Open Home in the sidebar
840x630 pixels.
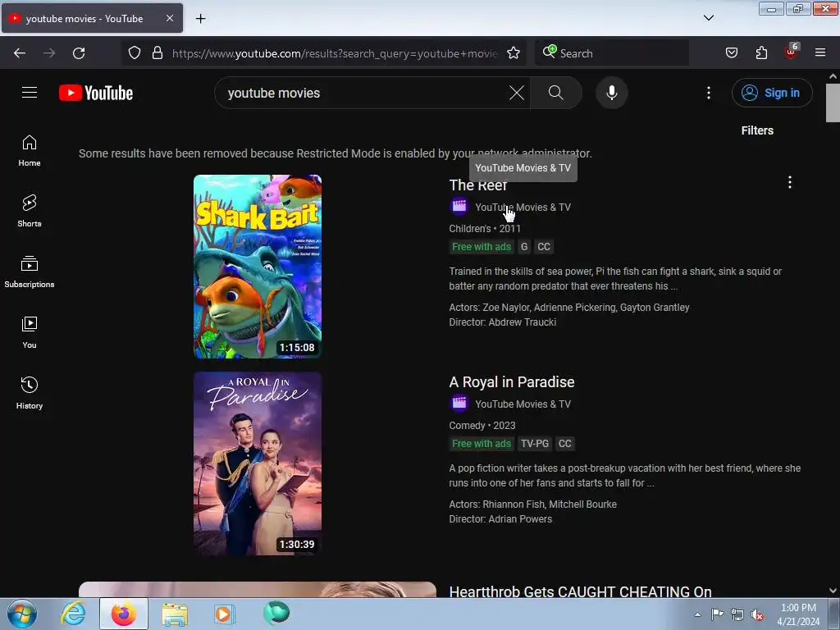click(30, 151)
